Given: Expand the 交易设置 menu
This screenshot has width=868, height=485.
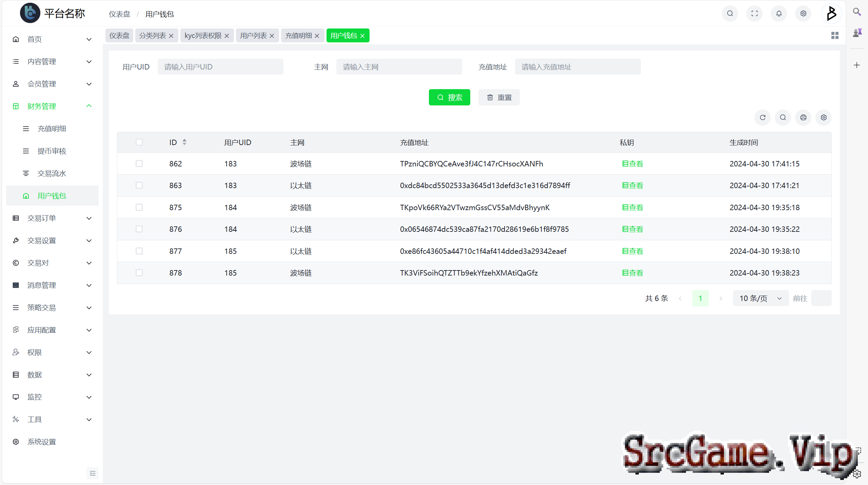Looking at the screenshot, I should 52,241.
